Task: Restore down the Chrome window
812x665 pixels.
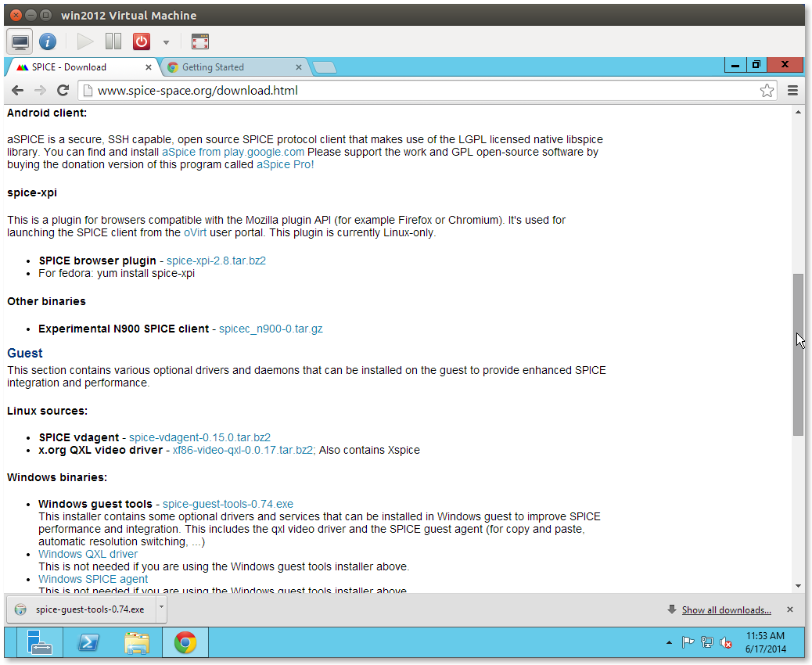Action: [x=756, y=65]
